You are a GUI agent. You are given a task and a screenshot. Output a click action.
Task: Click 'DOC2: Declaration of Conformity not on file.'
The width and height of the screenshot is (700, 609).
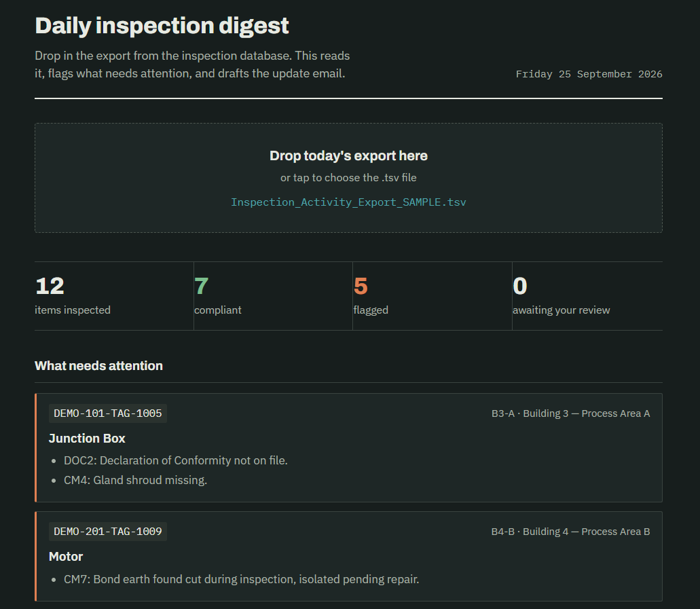[175, 460]
